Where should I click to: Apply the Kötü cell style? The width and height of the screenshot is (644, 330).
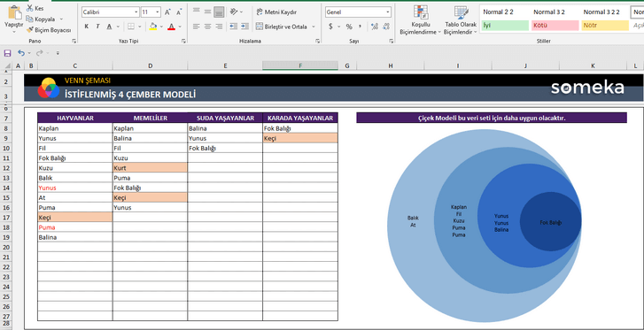tap(555, 26)
